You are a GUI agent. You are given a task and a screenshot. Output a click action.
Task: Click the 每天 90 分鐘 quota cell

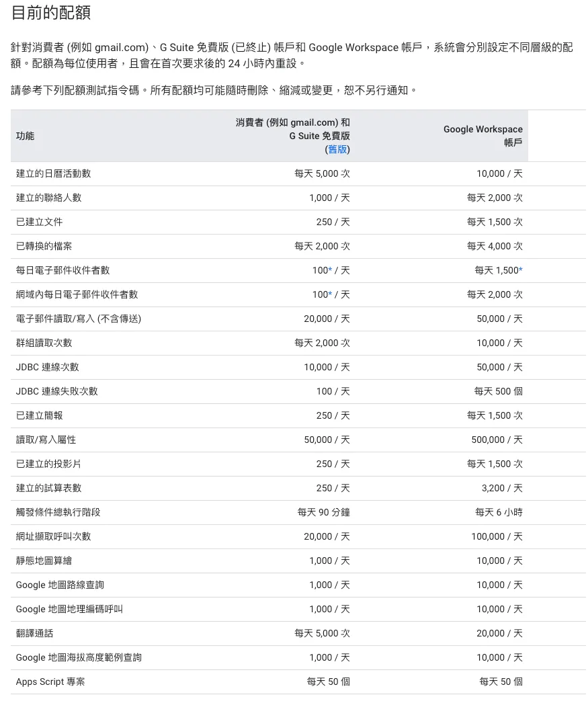point(323,512)
